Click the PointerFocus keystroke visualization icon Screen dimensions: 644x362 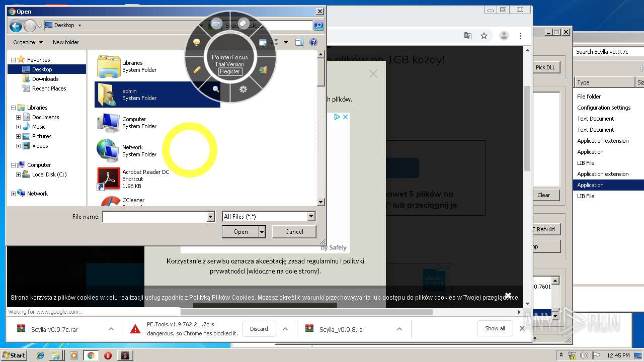[x=216, y=24]
